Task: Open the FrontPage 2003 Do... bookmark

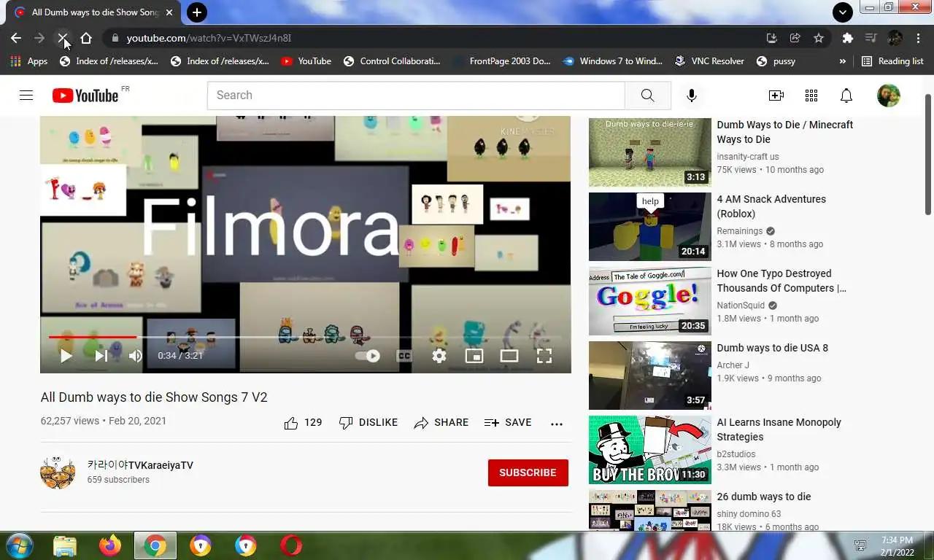Action: click(x=502, y=61)
